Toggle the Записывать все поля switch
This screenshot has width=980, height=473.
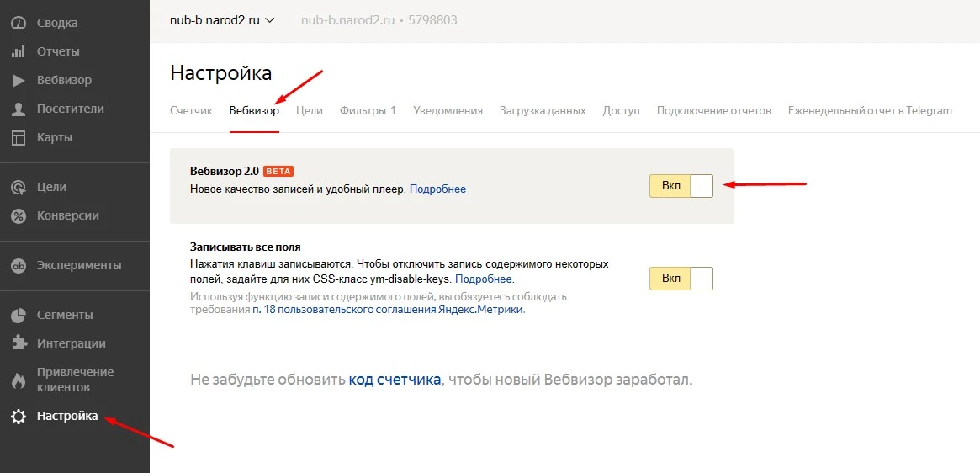pyautogui.click(x=681, y=279)
